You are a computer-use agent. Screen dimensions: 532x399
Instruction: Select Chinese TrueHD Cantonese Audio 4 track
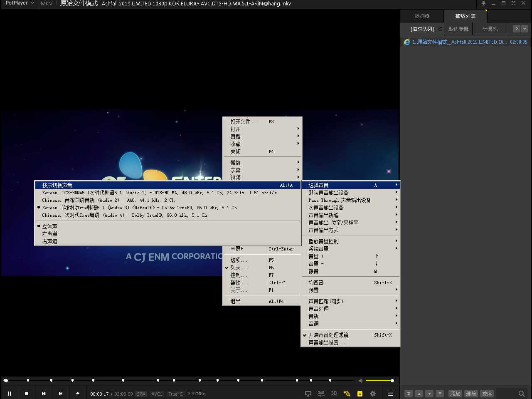tap(167, 215)
